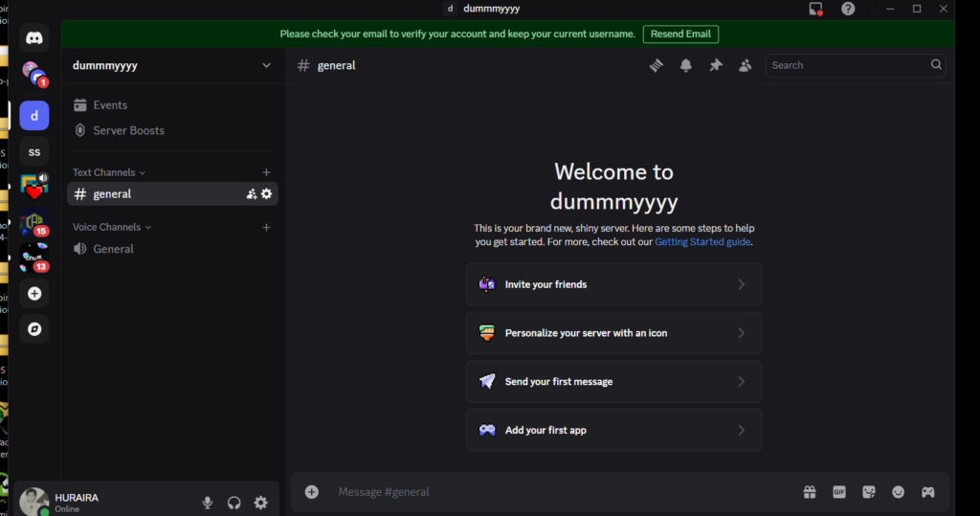
Task: Open the Threads icon in channel header
Action: [656, 65]
